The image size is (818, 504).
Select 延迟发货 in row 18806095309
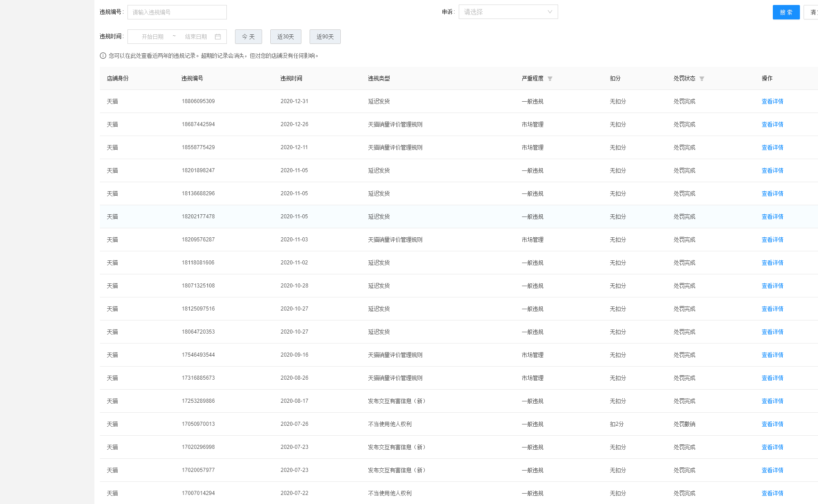tap(379, 101)
